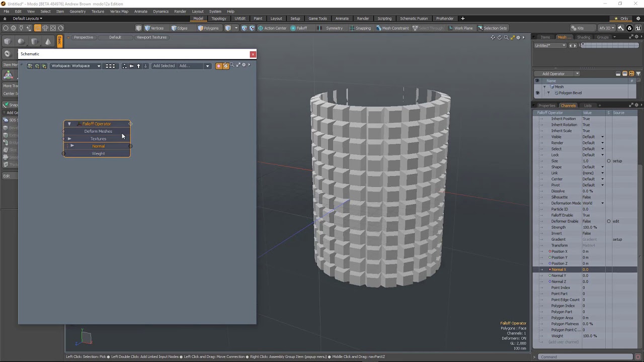Click the Work Plane button
This screenshot has height=362, width=644.
pos(460,28)
